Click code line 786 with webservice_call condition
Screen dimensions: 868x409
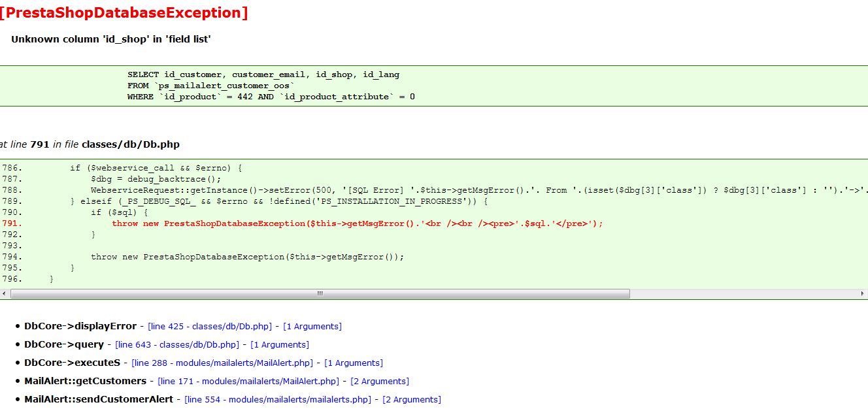[x=156, y=168]
